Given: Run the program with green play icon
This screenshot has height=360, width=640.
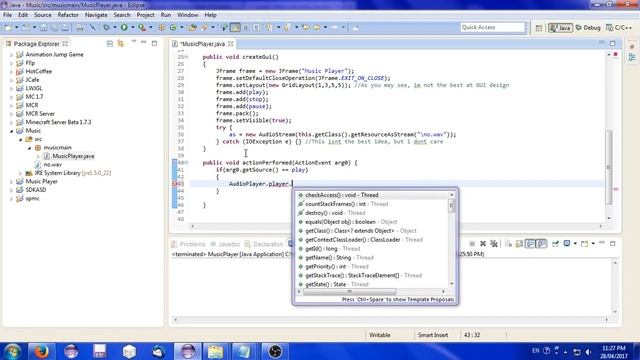Looking at the screenshot, I should click(x=124, y=27).
